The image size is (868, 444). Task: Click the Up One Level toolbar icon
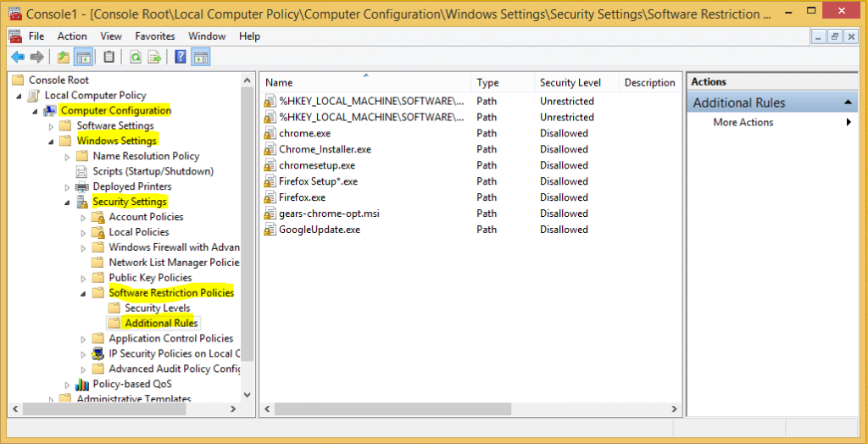(x=64, y=57)
